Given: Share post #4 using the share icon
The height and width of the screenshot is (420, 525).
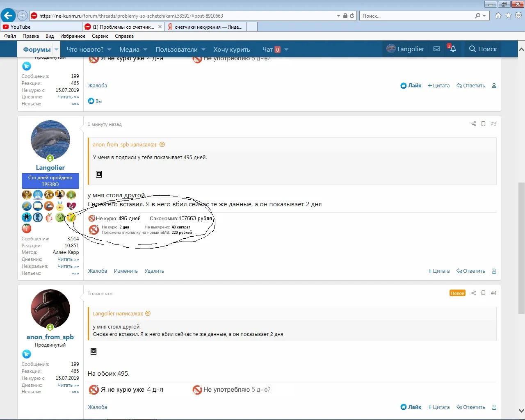Looking at the screenshot, I should [474, 293].
